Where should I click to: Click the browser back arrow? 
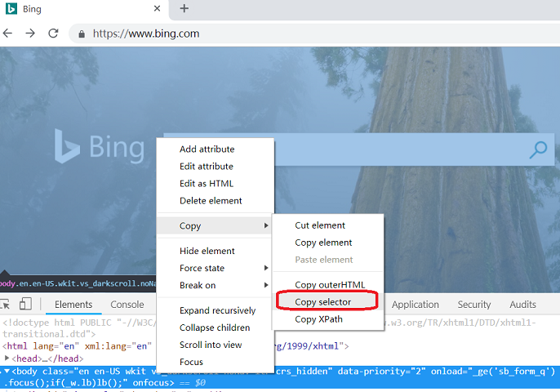(x=8, y=33)
